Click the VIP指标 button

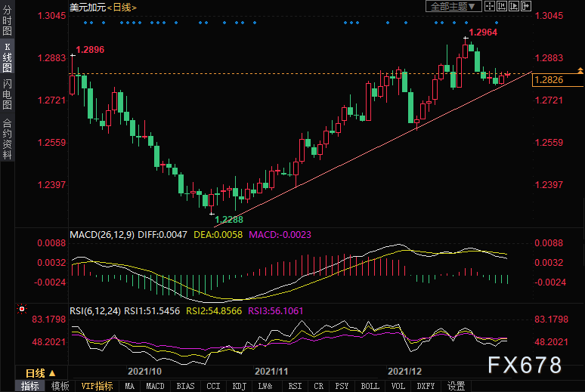(97, 386)
